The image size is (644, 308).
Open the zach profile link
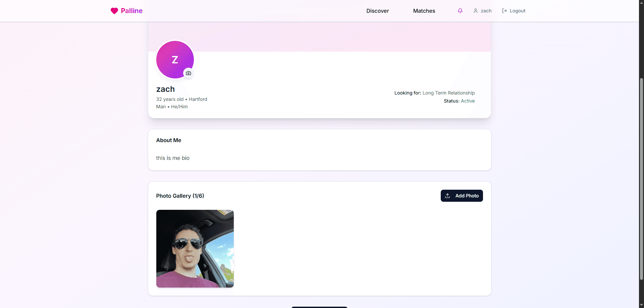482,11
